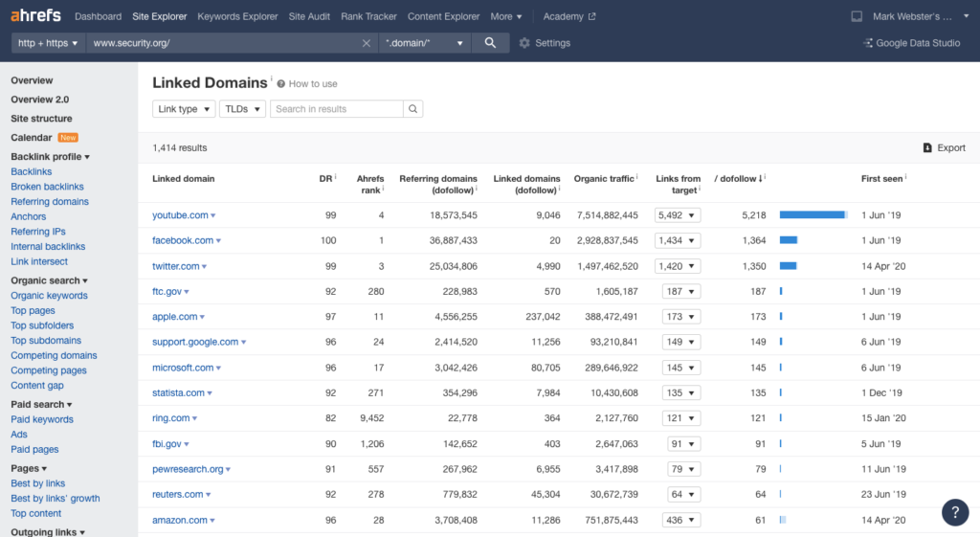
Task: Clear the URL field with the X icon
Action: (x=367, y=43)
